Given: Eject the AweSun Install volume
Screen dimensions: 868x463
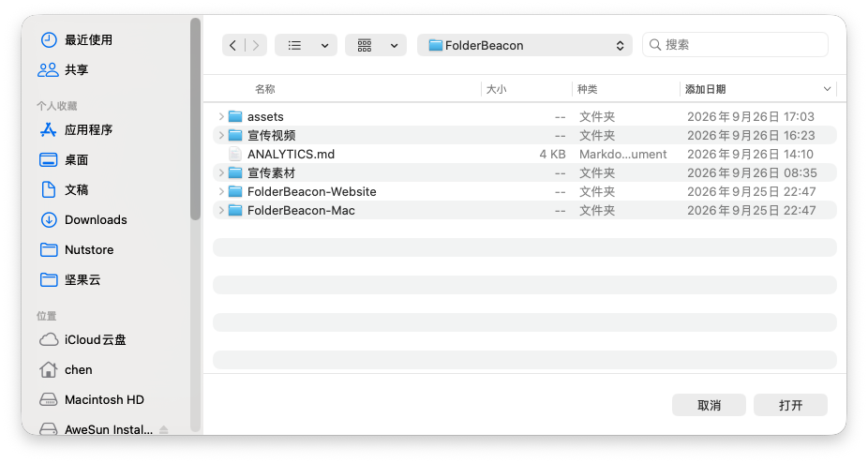Looking at the screenshot, I should (x=164, y=429).
